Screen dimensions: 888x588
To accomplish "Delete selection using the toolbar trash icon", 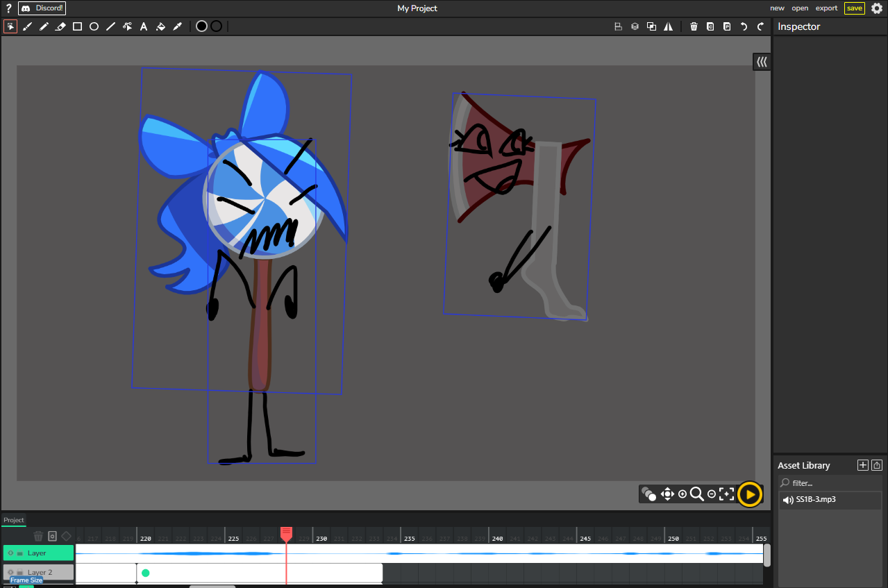I will (x=694, y=26).
